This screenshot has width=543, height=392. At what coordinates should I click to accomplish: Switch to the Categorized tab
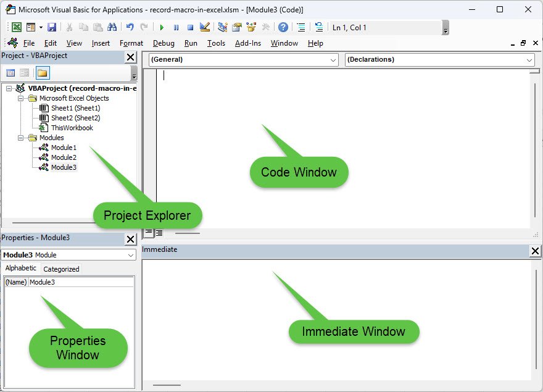pos(61,269)
